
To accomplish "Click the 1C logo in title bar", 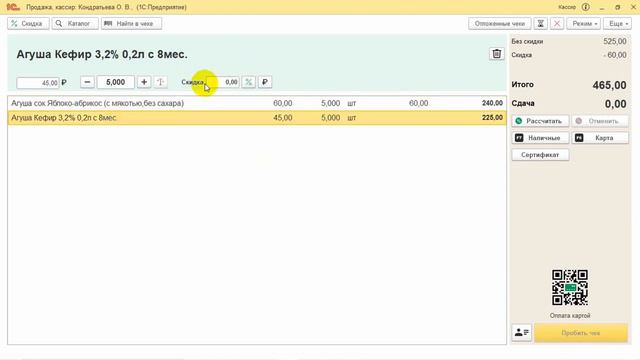I will [13, 7].
